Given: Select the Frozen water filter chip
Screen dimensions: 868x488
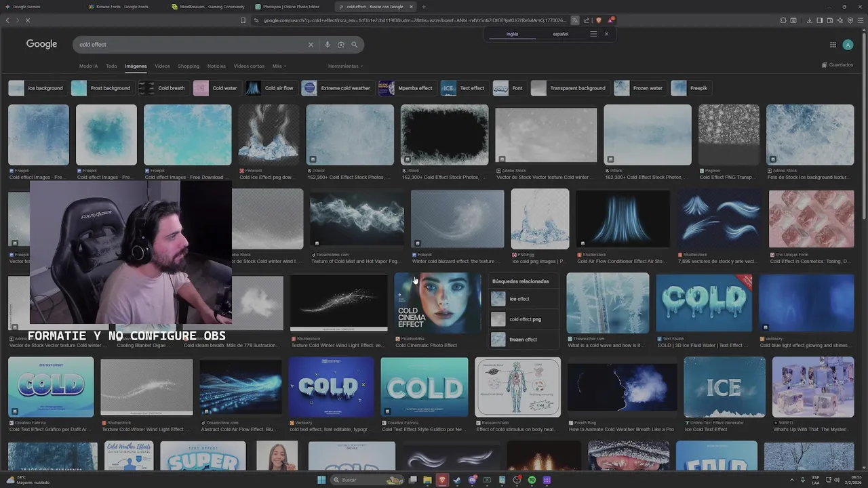Looking at the screenshot, I should (639, 88).
